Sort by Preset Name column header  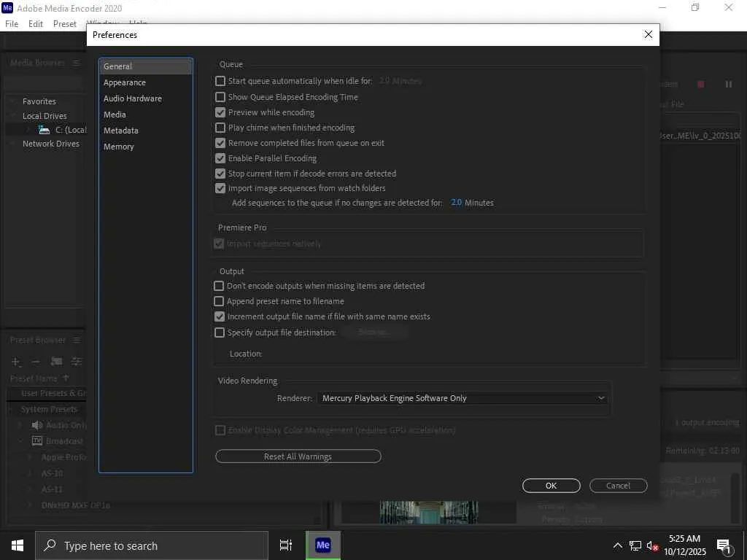click(x=34, y=378)
